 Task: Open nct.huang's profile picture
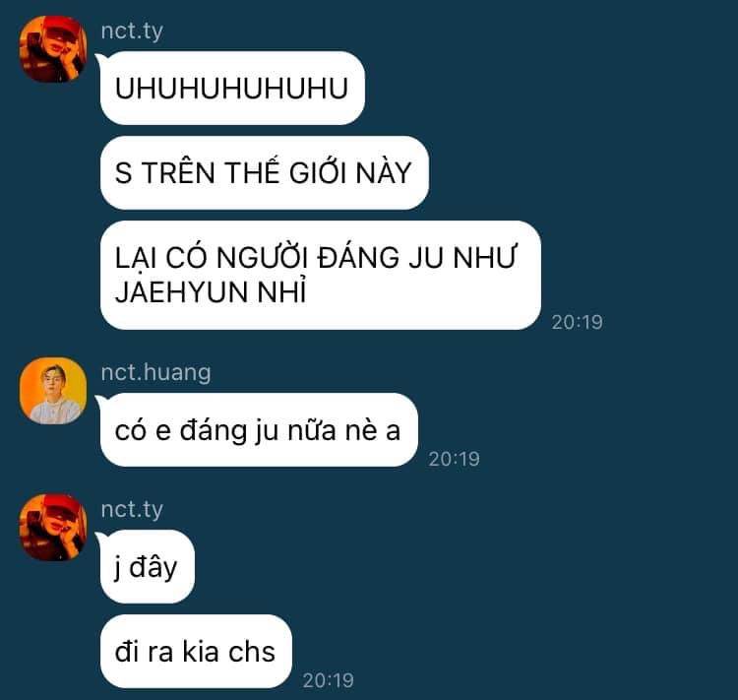coord(53,391)
